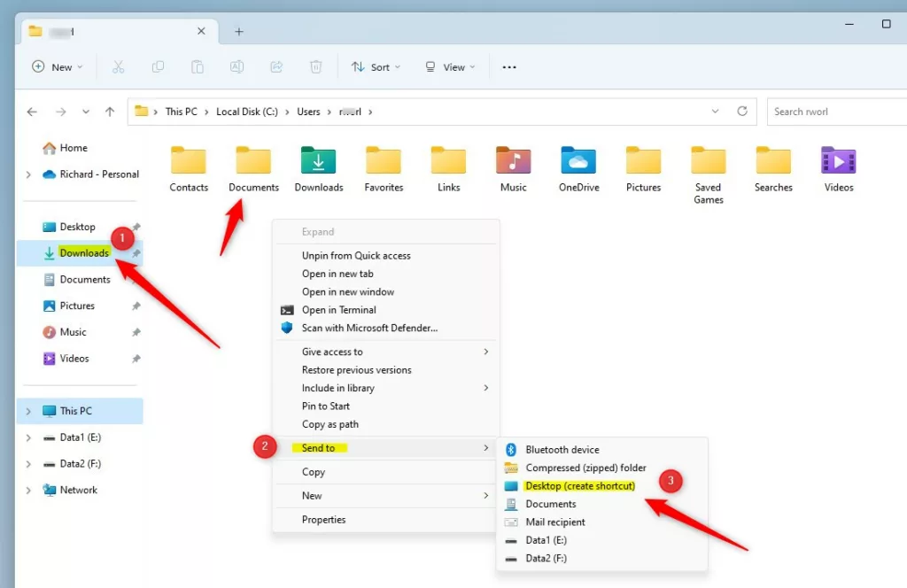Open the Links folder
Image resolution: width=907 pixels, height=588 pixels.
tap(448, 169)
